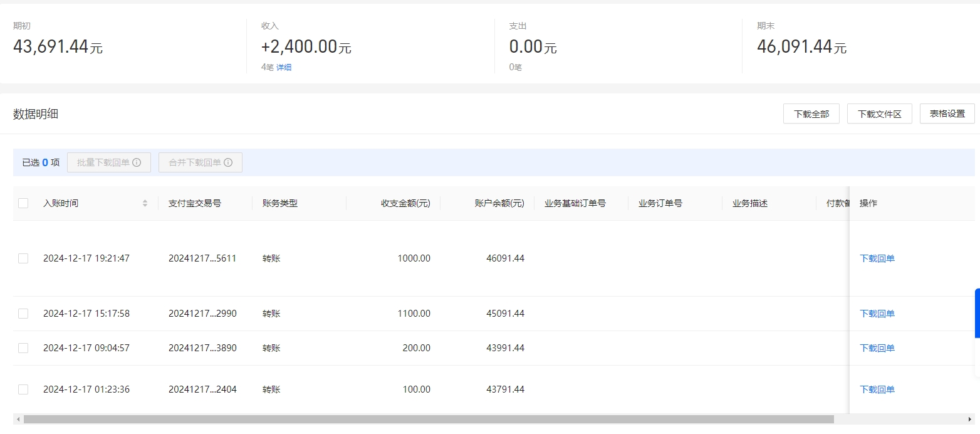
Task: Click the account balance cell 45091.44
Action: coord(505,314)
